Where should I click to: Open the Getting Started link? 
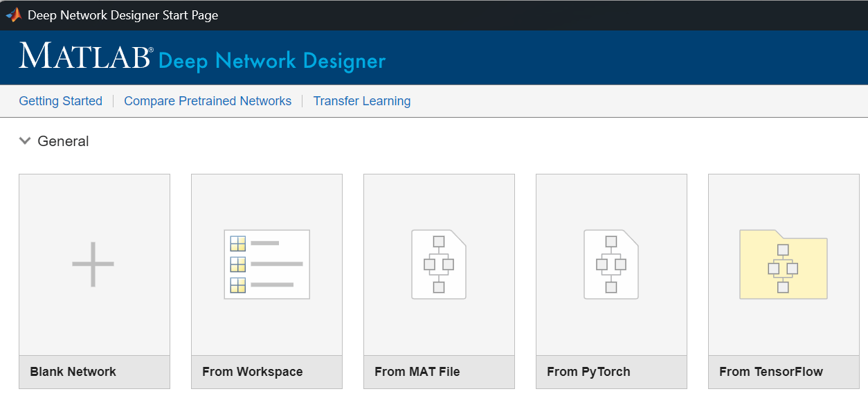61,101
